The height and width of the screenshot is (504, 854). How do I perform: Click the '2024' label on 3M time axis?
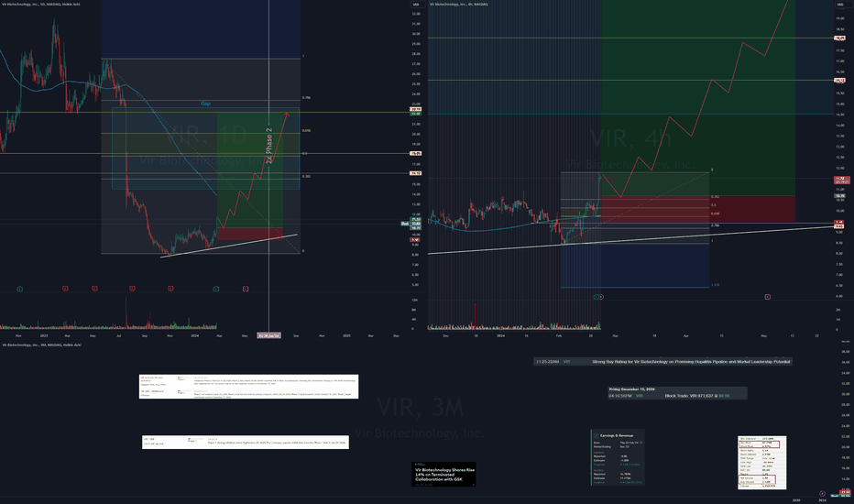(822, 499)
